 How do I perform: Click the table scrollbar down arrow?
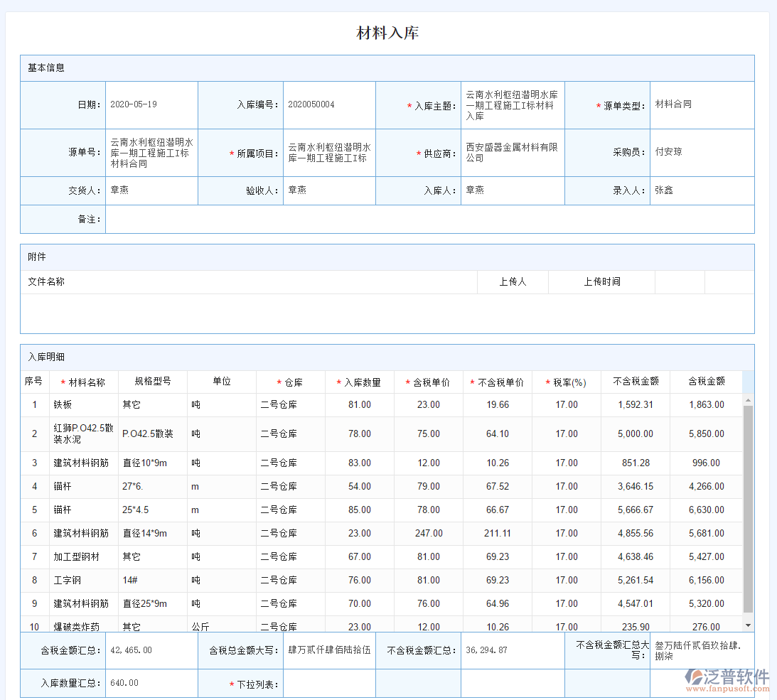[x=747, y=625]
